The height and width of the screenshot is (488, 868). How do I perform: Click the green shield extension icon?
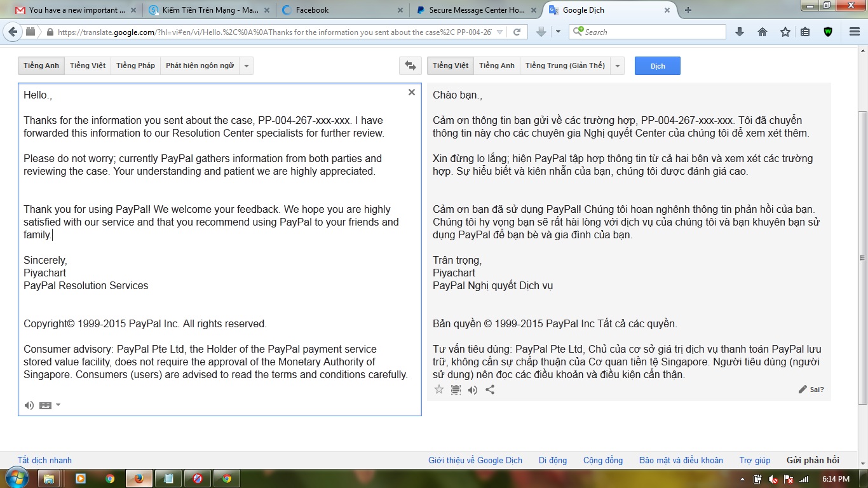(828, 32)
